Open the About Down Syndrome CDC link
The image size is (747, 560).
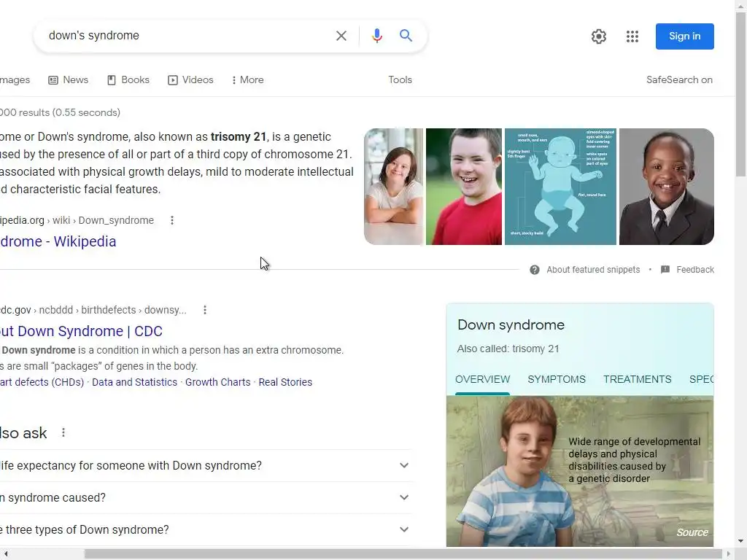pyautogui.click(x=81, y=331)
